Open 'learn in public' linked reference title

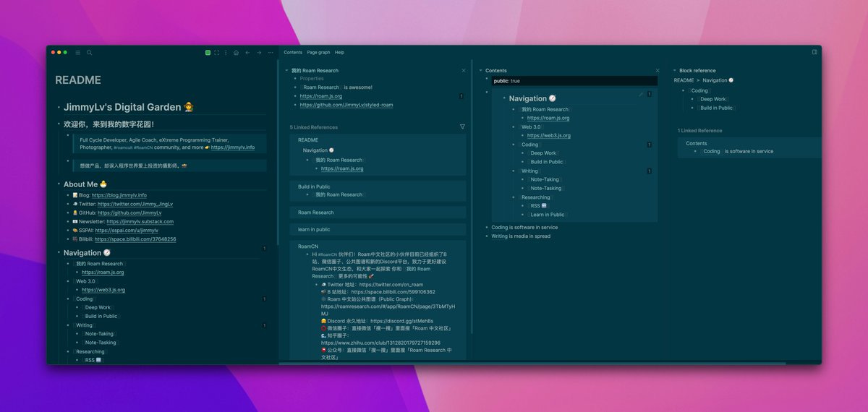point(314,229)
